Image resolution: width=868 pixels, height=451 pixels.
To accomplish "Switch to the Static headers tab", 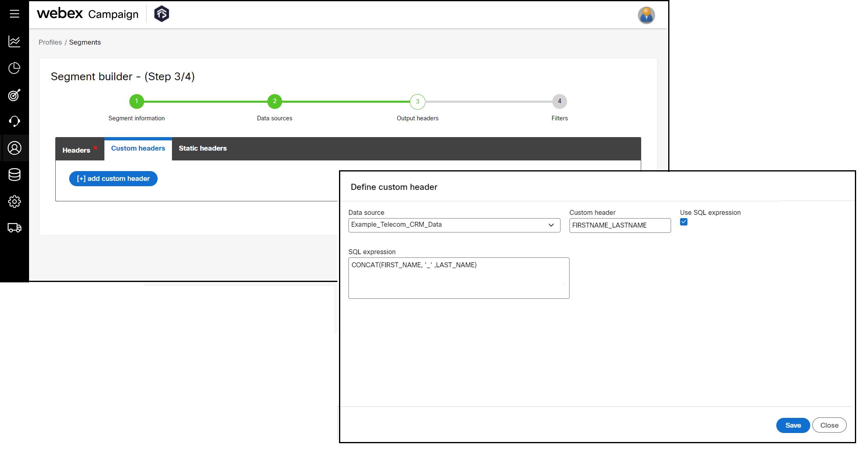I will [202, 148].
